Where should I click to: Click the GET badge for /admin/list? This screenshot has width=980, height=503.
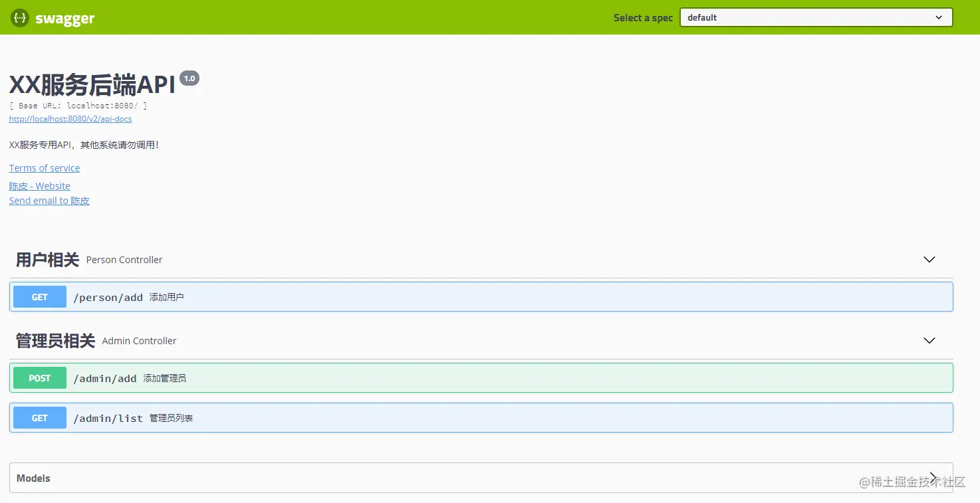[x=40, y=418]
